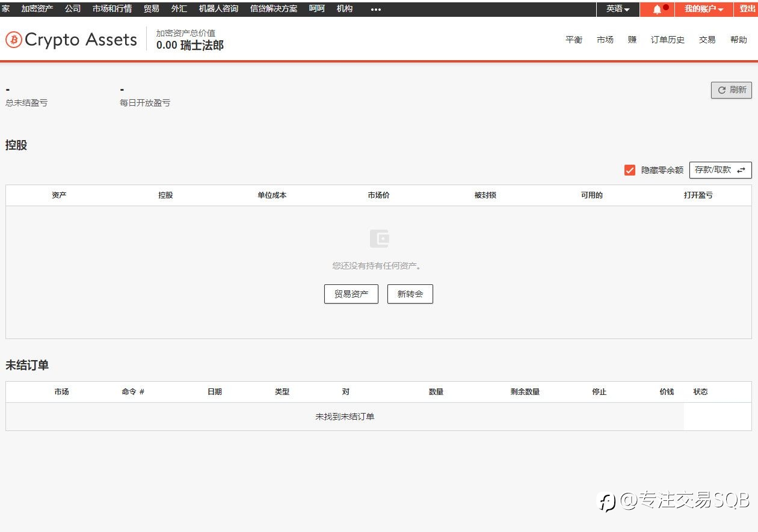
Task: Click the 贸易资产 button
Action: click(x=351, y=294)
